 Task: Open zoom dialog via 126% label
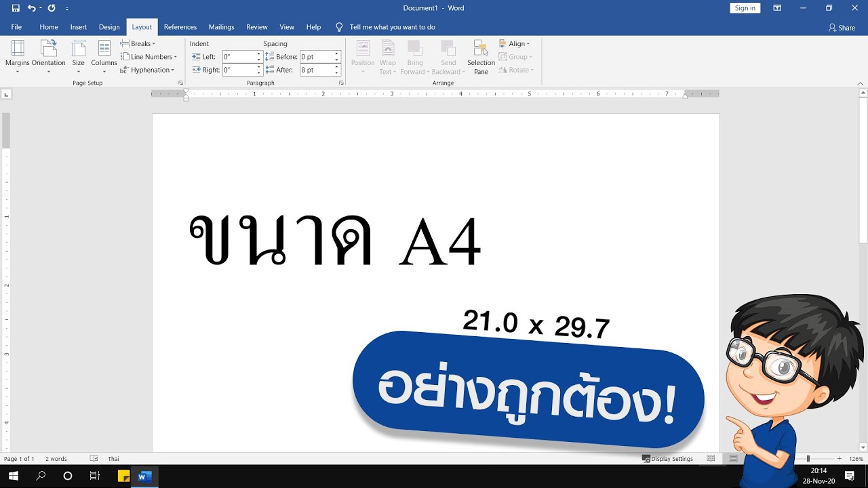(x=856, y=459)
